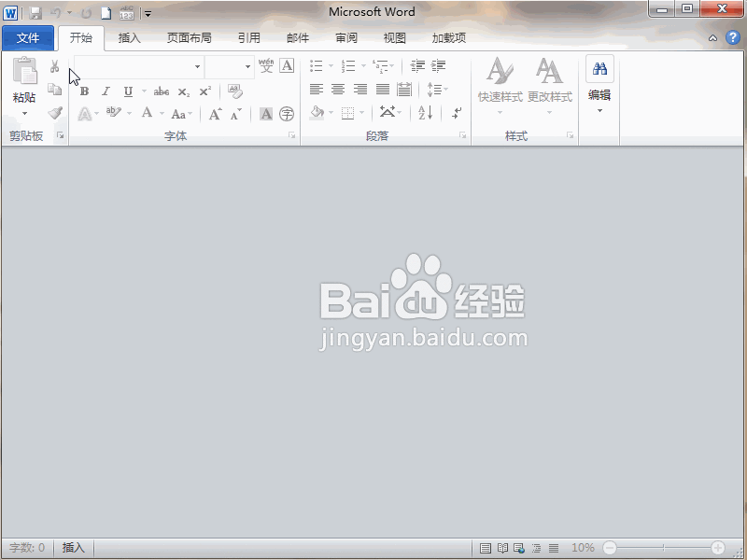Click 更改样式 change styles button
The image size is (747, 560).
pyautogui.click(x=550, y=86)
